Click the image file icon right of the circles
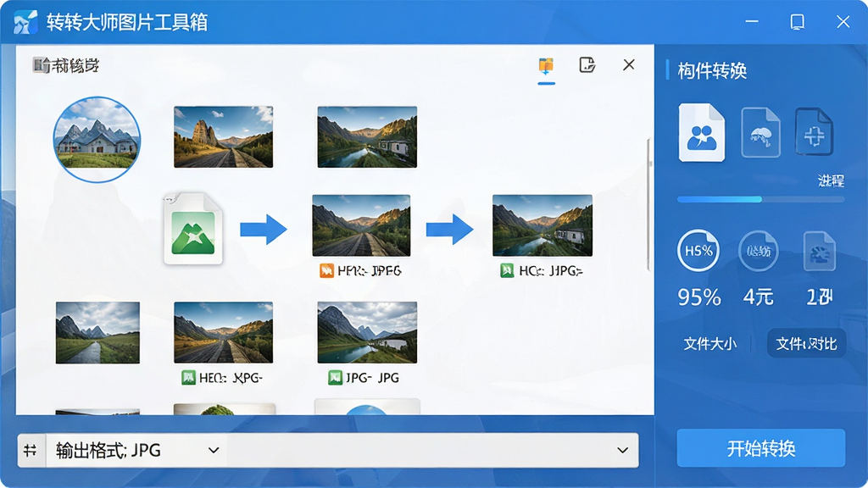868x488 pixels. (x=820, y=251)
